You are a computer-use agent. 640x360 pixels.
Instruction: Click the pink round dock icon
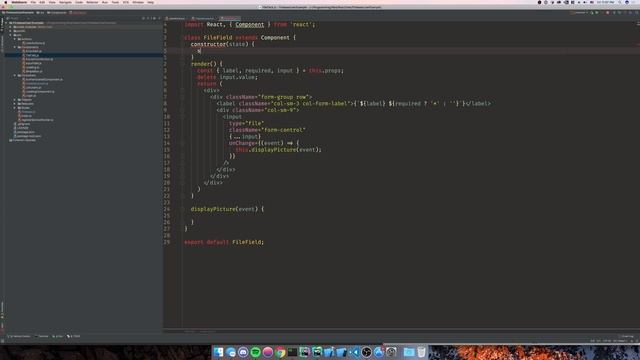pyautogui.click(x=268, y=352)
